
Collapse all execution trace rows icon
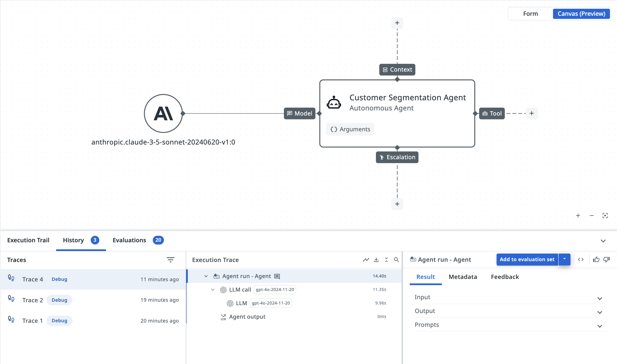coord(386,260)
